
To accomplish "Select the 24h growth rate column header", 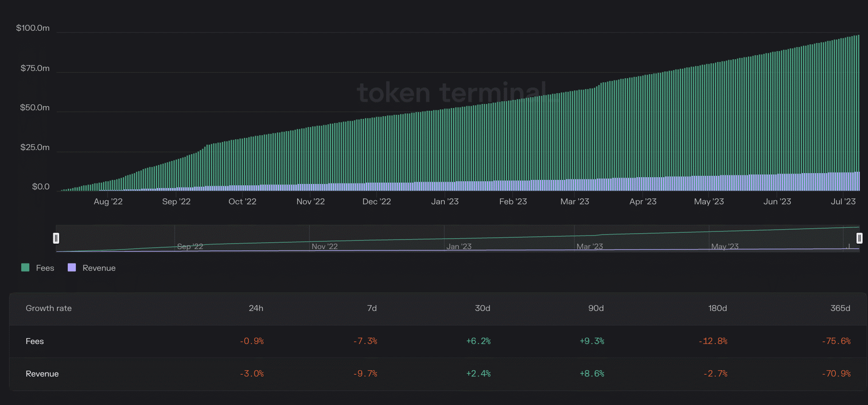I will [x=256, y=308].
